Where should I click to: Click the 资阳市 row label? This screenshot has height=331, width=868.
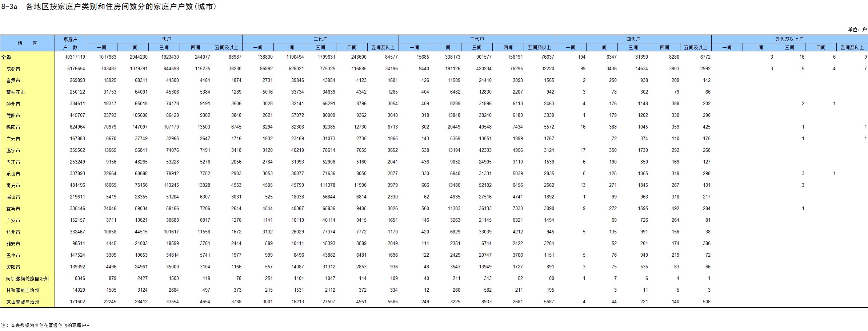[x=13, y=267]
